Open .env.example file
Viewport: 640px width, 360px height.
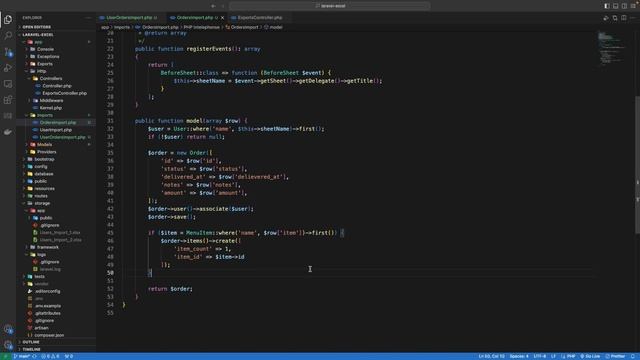pyautogui.click(x=47, y=306)
